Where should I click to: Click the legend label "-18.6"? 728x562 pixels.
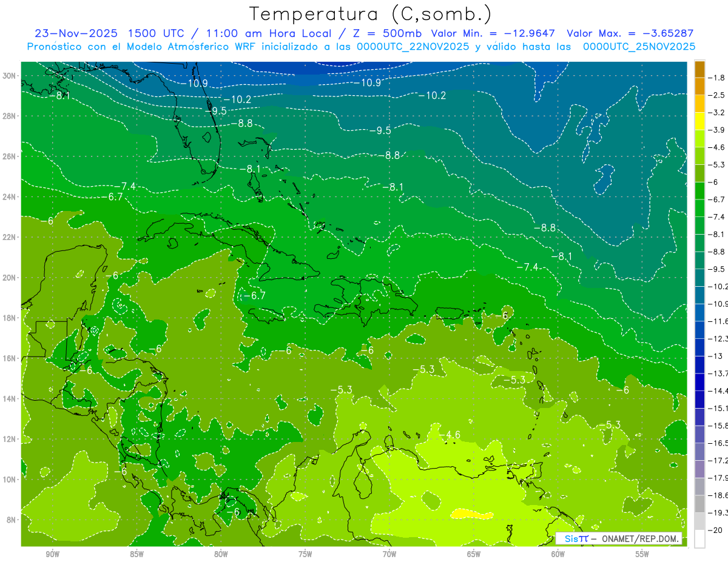point(718,495)
